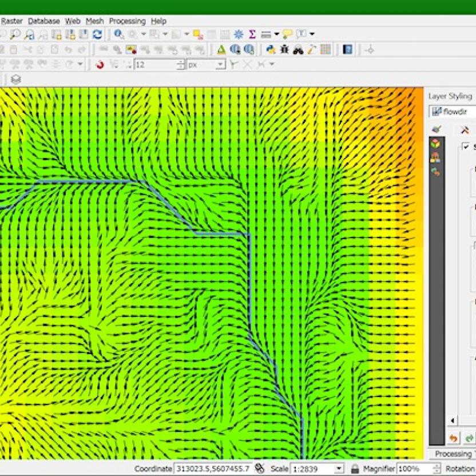Open the Symbology cube icon in Layer Styling
This screenshot has width=476, height=476.
(434, 143)
